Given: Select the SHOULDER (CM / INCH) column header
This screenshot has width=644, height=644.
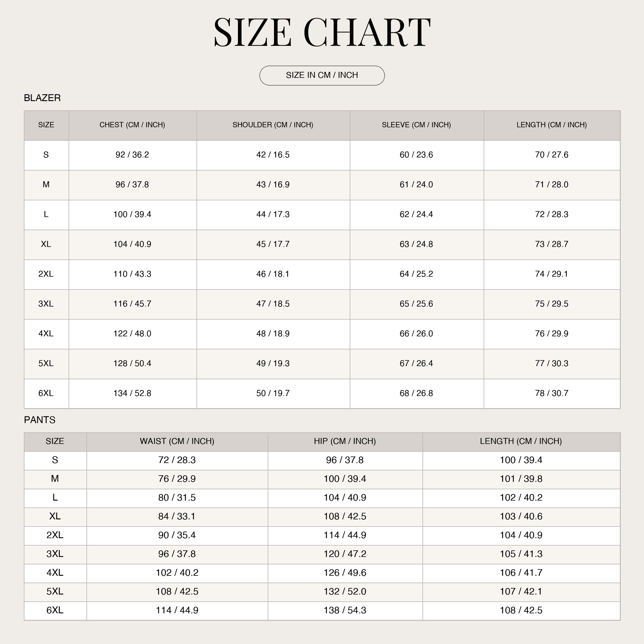Looking at the screenshot, I should (273, 125).
